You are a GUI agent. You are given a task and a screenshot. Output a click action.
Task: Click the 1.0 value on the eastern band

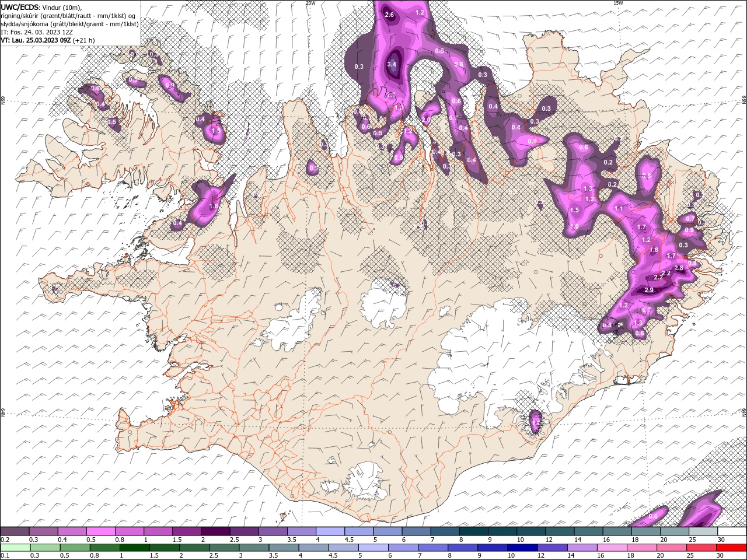click(x=574, y=227)
